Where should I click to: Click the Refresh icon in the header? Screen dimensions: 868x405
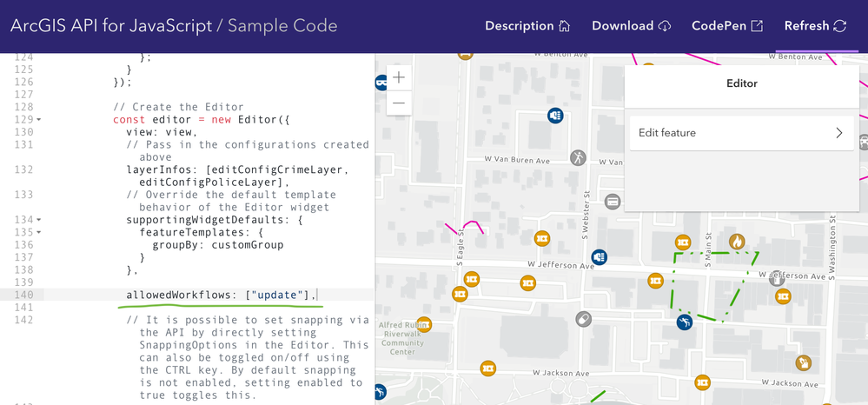(x=839, y=26)
